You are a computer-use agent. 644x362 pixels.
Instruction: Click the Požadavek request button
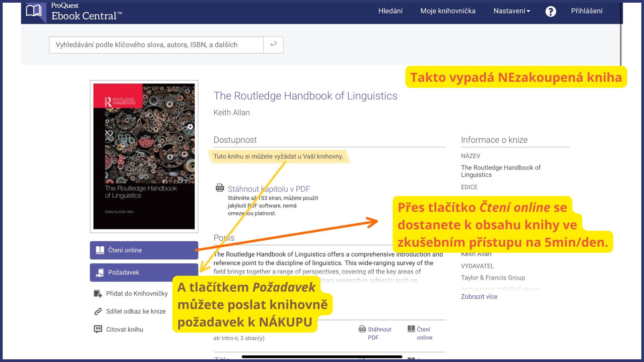pyautogui.click(x=144, y=273)
